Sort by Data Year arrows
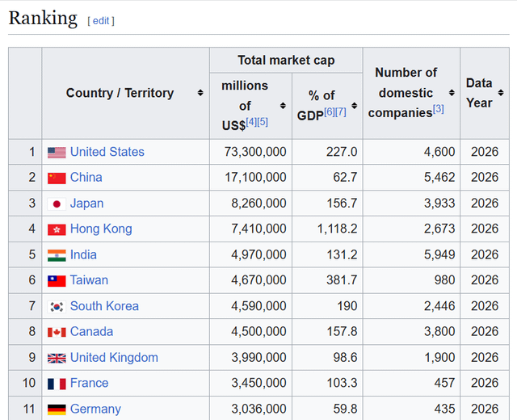This screenshot has width=517, height=420. pos(501,93)
